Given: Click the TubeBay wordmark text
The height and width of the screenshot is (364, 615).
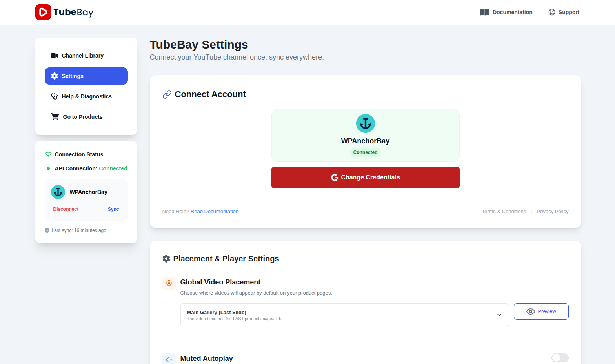Looking at the screenshot, I should 73,12.
